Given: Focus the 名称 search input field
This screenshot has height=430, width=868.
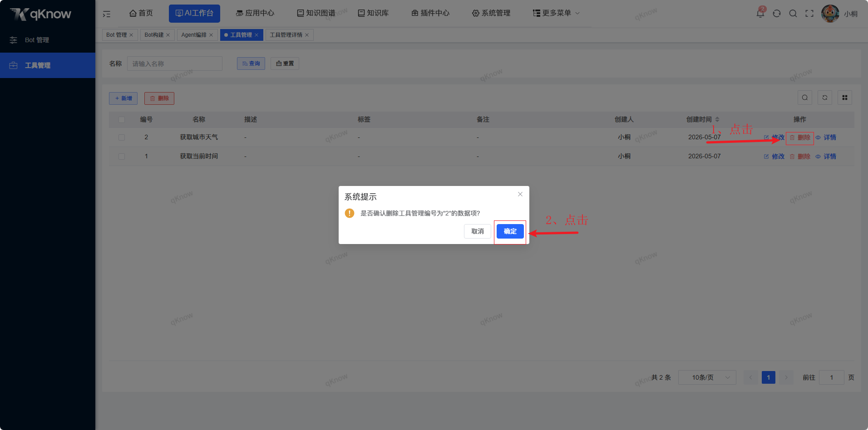Looking at the screenshot, I should coord(175,64).
